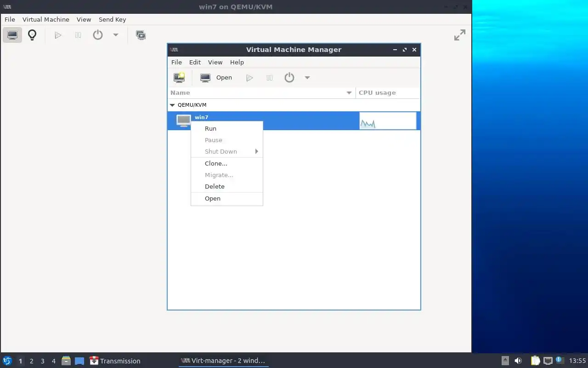Collapse QEMU/KVM connection tree
This screenshot has height=368, width=588.
point(173,105)
